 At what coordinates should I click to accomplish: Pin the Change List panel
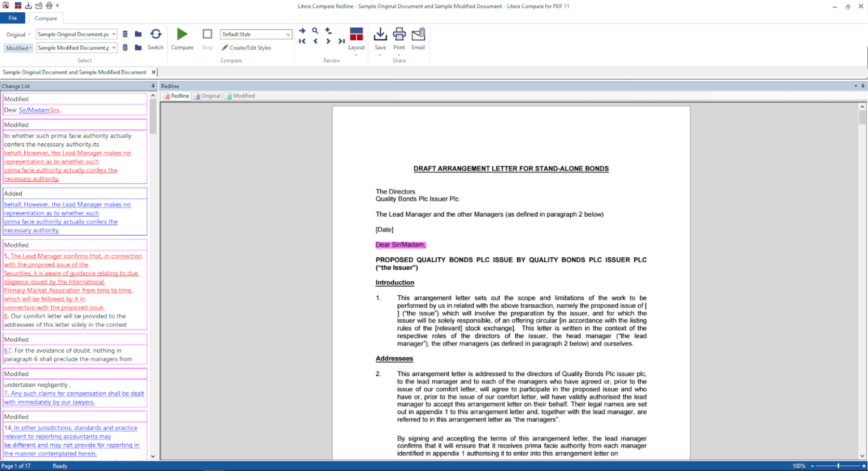click(x=153, y=86)
